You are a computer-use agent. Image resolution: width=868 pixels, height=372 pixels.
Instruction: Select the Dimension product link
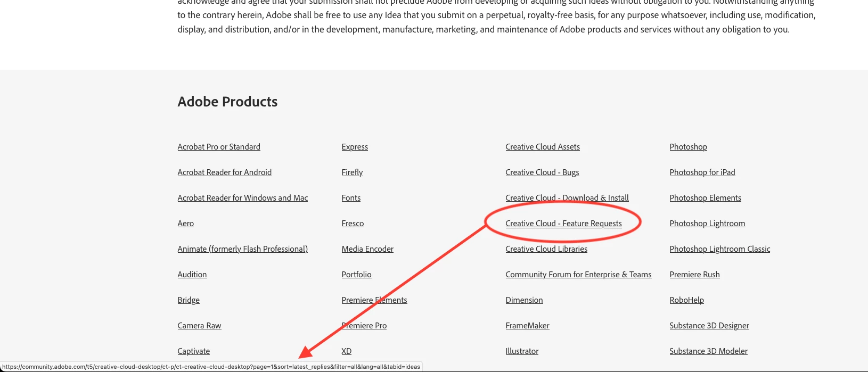[524, 300]
